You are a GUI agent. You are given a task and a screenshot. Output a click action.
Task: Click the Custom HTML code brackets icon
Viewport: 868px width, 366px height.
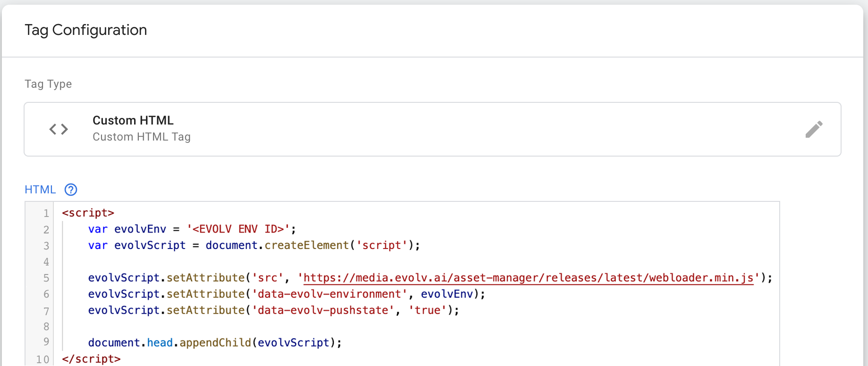click(59, 129)
